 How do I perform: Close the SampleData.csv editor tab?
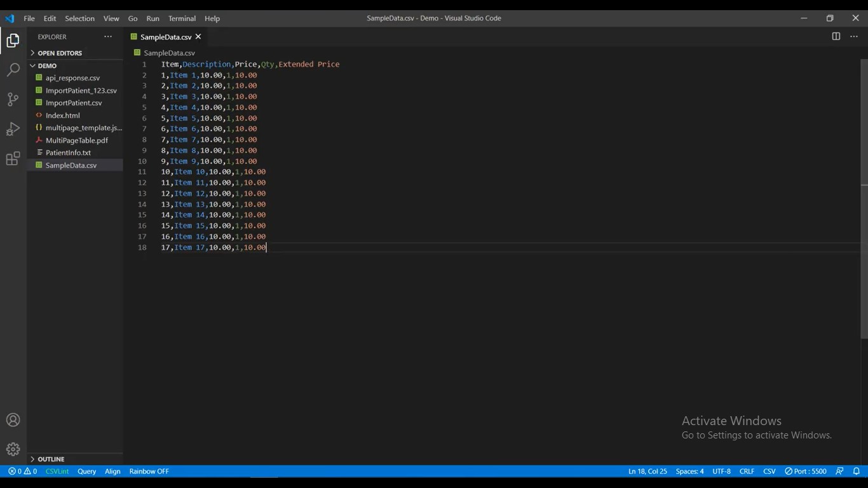coord(198,37)
